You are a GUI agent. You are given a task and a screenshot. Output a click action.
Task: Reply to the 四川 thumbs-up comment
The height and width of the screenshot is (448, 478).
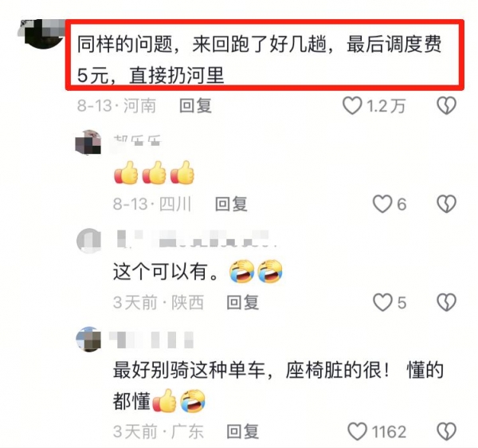[231, 204]
